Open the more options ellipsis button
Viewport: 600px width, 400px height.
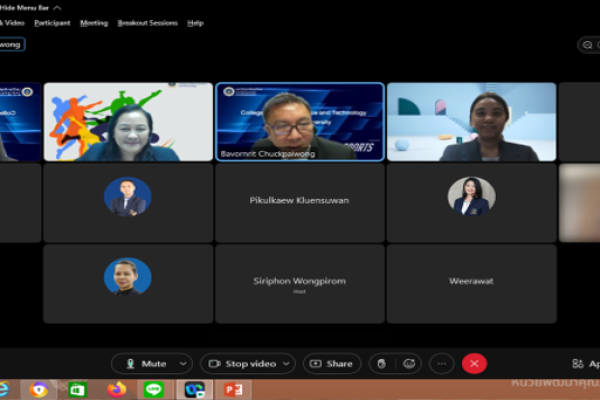point(442,364)
